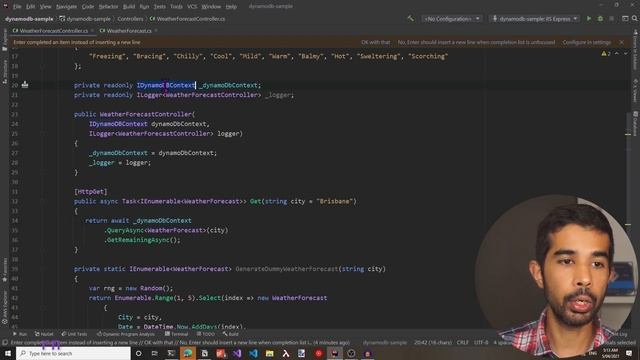The image size is (640, 360).
Task: Open the TODO tool window button
Action: 206,334
